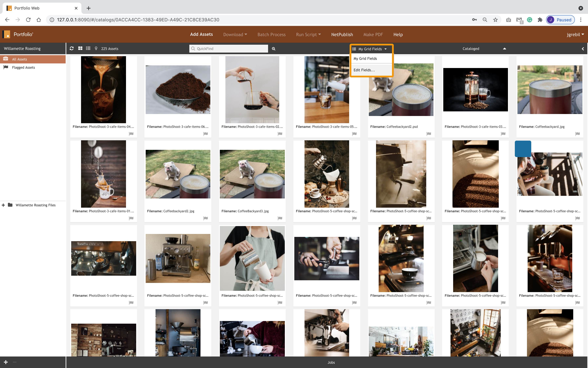Open browser home page icon
588x368 pixels.
[39, 20]
